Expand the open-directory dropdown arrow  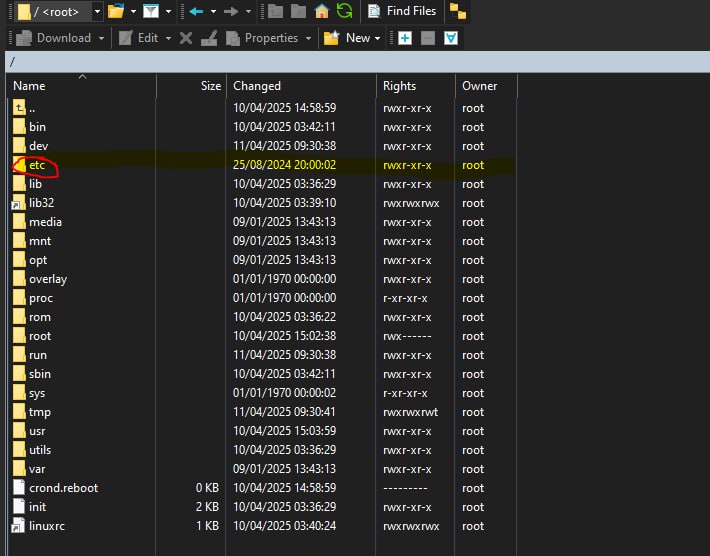(x=133, y=11)
